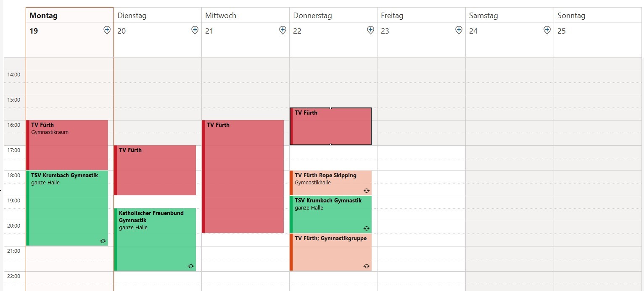Screen dimensions: 644x291
Task: Select the Sonntag 25 day header
Action: pos(571,16)
